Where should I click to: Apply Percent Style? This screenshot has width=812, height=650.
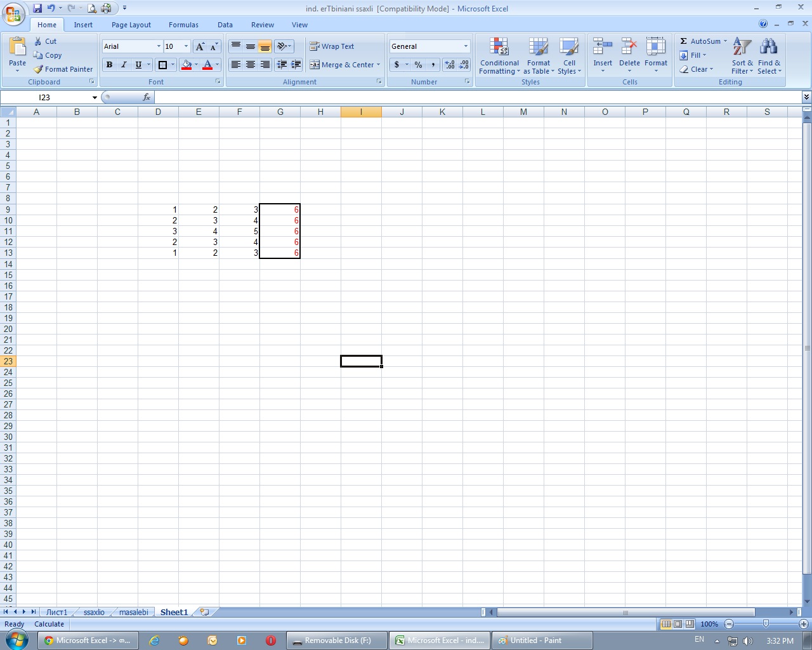click(x=418, y=65)
